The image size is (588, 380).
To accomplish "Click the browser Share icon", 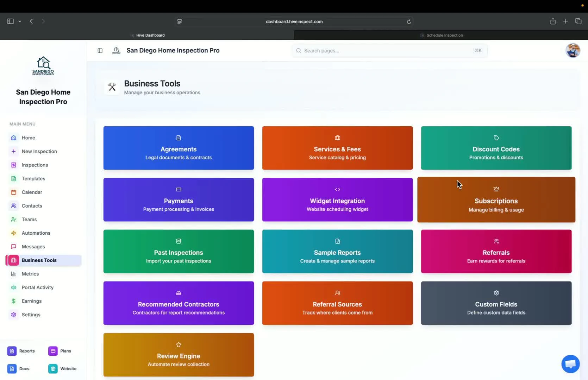I will pyautogui.click(x=553, y=21).
